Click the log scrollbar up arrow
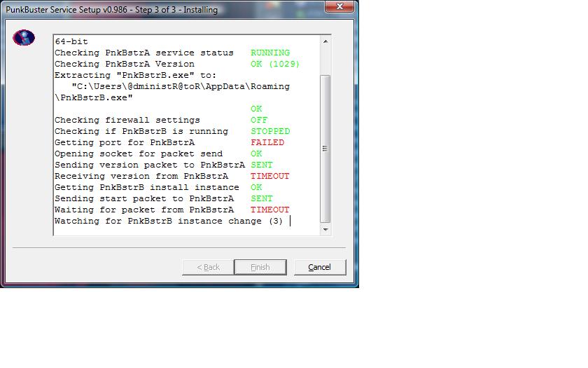Image resolution: width=588 pixels, height=368 pixels. 325,41
